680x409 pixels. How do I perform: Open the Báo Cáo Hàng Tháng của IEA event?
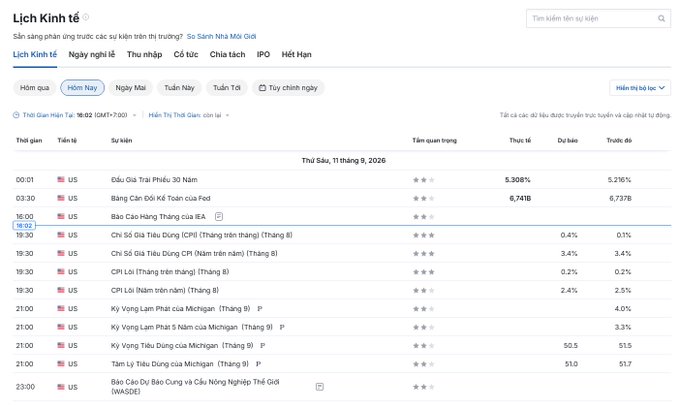[158, 216]
